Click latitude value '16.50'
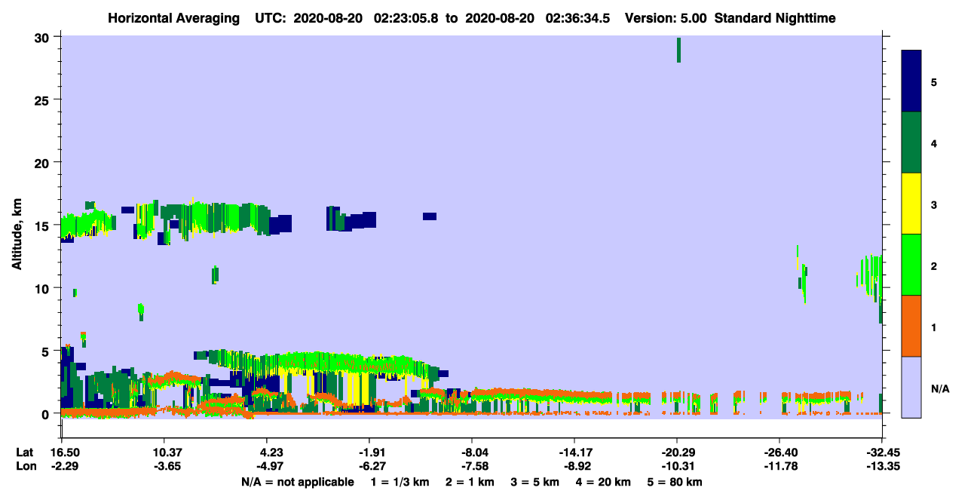The image size is (980, 503). pyautogui.click(x=65, y=452)
